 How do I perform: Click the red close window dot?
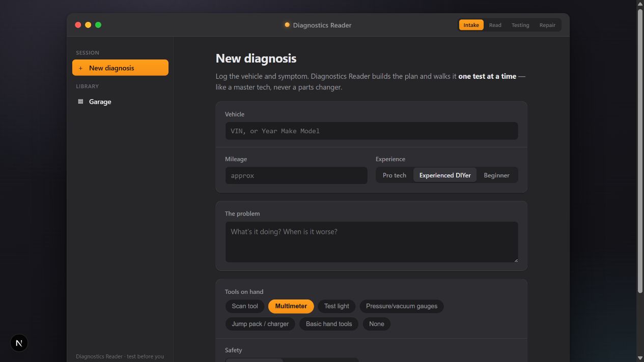point(78,25)
